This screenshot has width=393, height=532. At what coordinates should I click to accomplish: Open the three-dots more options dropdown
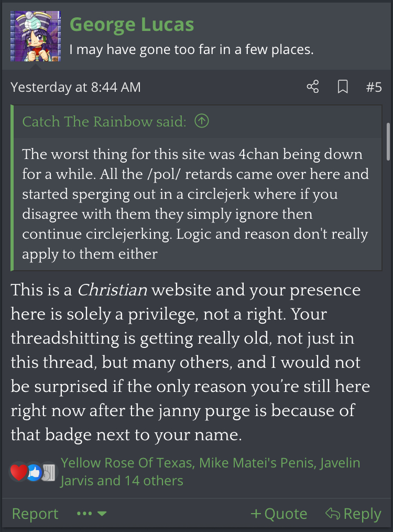(91, 514)
